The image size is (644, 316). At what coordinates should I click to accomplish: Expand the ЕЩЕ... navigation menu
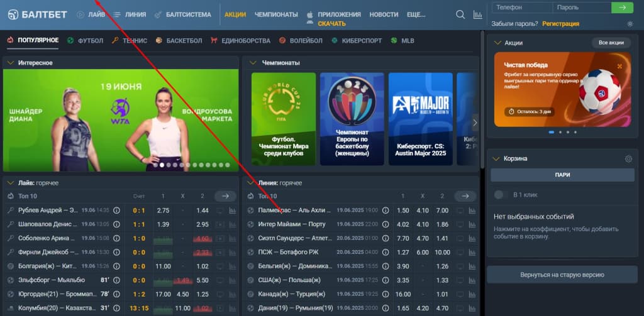click(416, 14)
